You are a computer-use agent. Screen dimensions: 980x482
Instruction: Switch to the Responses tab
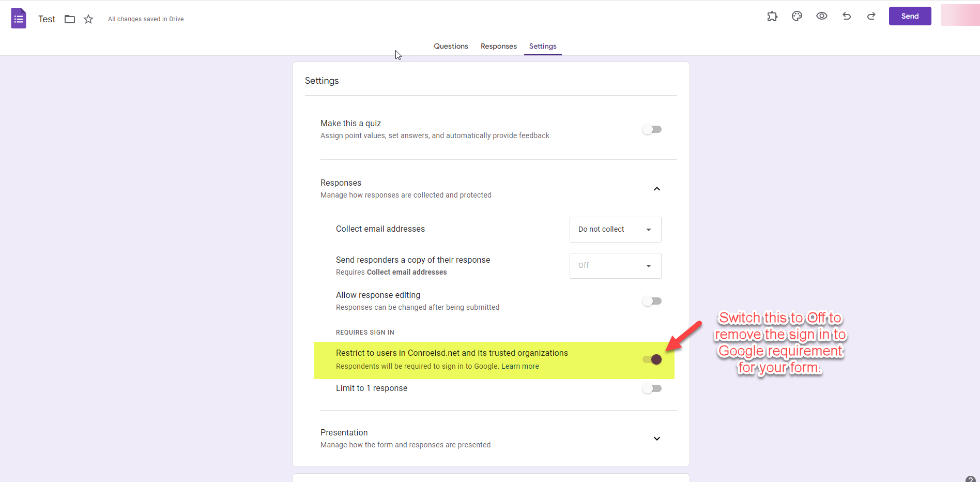coord(498,46)
